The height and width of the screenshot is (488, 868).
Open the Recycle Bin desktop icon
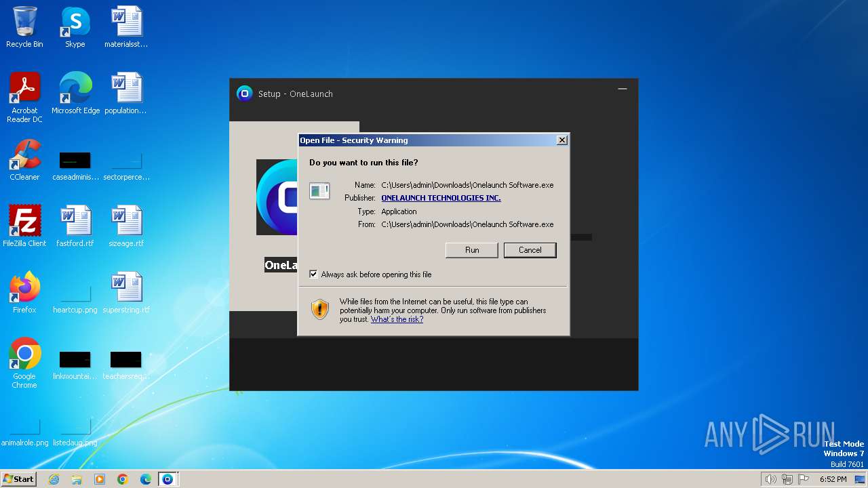pos(24,28)
